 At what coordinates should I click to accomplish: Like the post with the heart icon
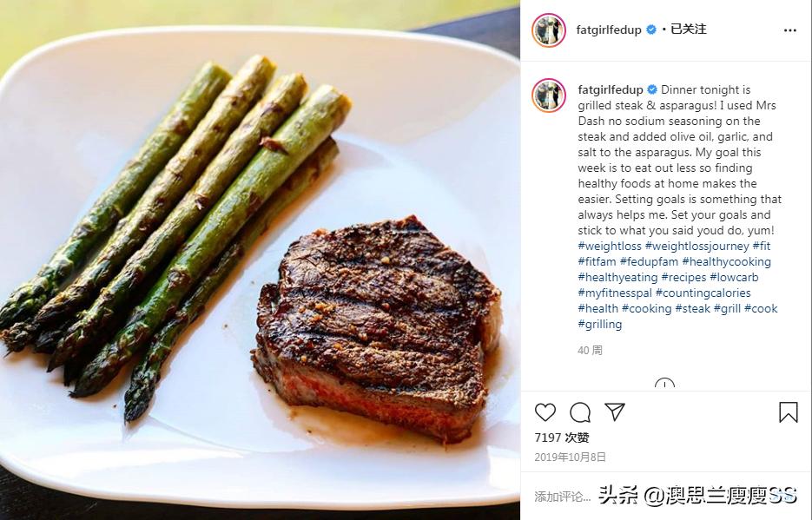545,412
